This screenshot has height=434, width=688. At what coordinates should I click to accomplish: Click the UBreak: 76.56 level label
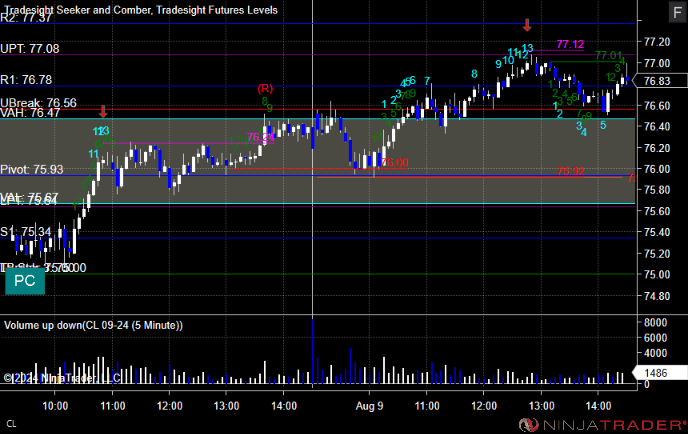click(x=39, y=103)
